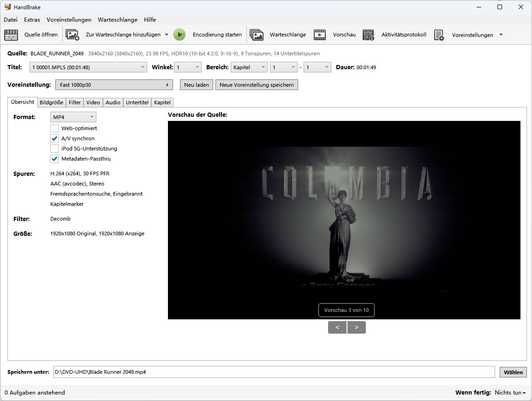Open the start chapter dropdown

point(284,67)
